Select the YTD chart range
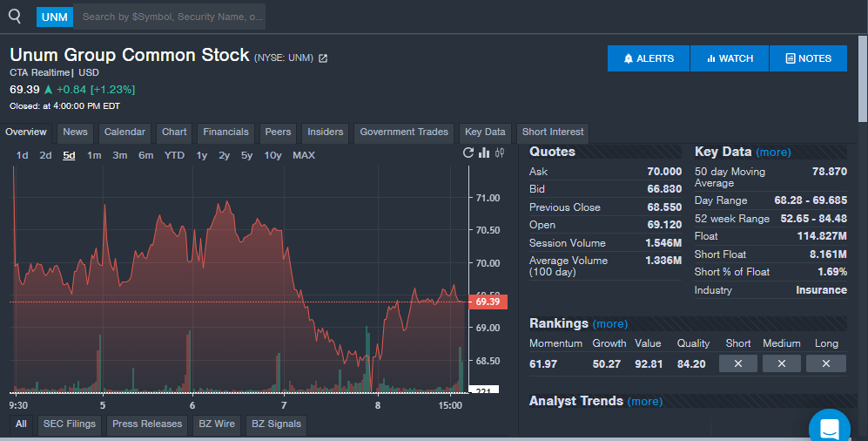868x441 pixels. tap(174, 155)
